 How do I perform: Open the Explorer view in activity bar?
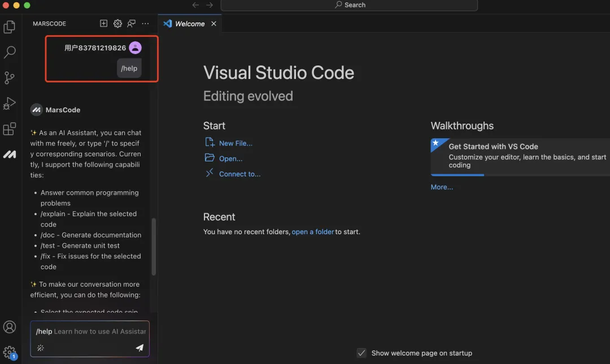[x=10, y=27]
